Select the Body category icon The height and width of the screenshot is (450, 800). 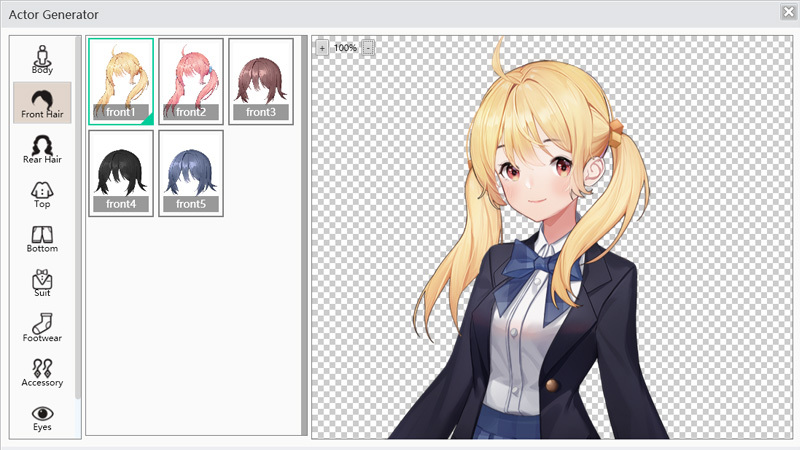42,58
